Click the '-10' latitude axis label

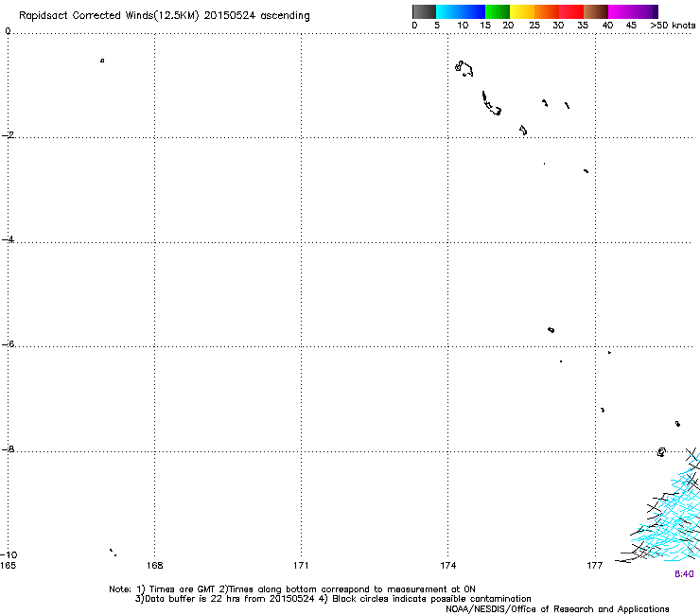pyautogui.click(x=9, y=555)
